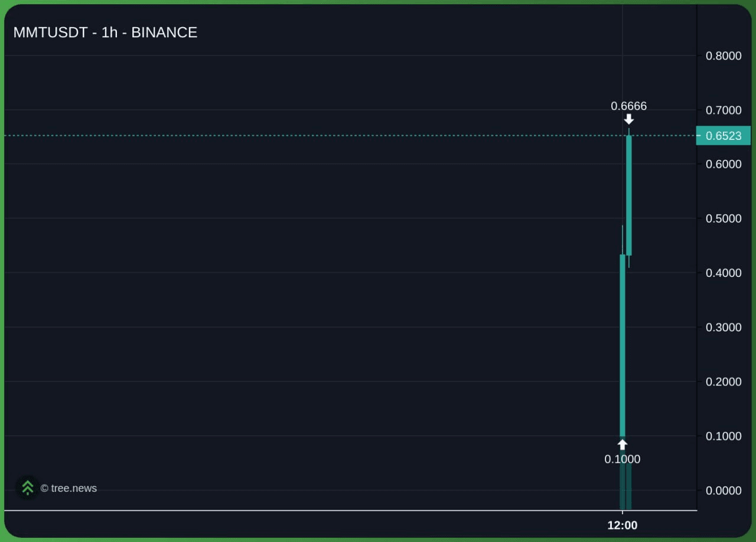Click the second green candlestick near 0.6523
The width and height of the screenshot is (756, 542).
(x=629, y=195)
